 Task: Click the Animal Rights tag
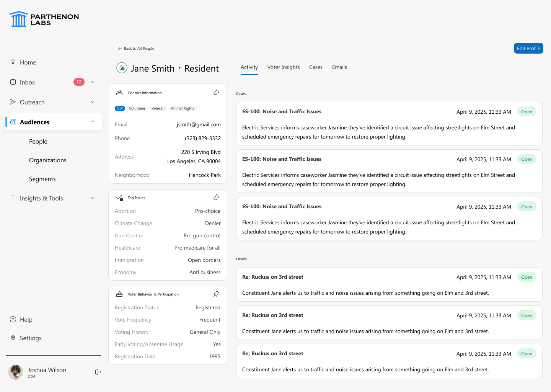coord(183,108)
